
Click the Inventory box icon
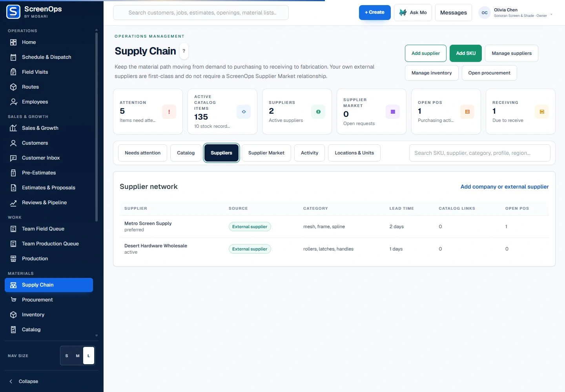(13, 315)
